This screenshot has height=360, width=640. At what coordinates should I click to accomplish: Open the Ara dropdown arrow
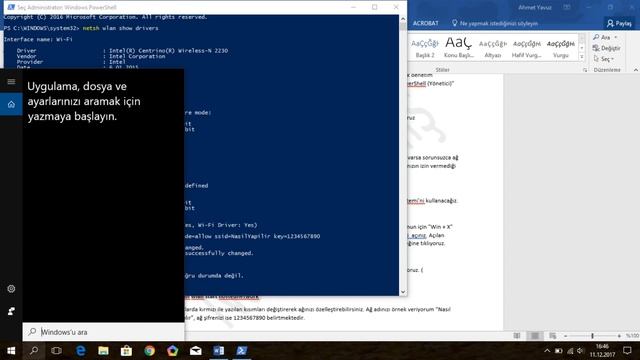[616, 37]
